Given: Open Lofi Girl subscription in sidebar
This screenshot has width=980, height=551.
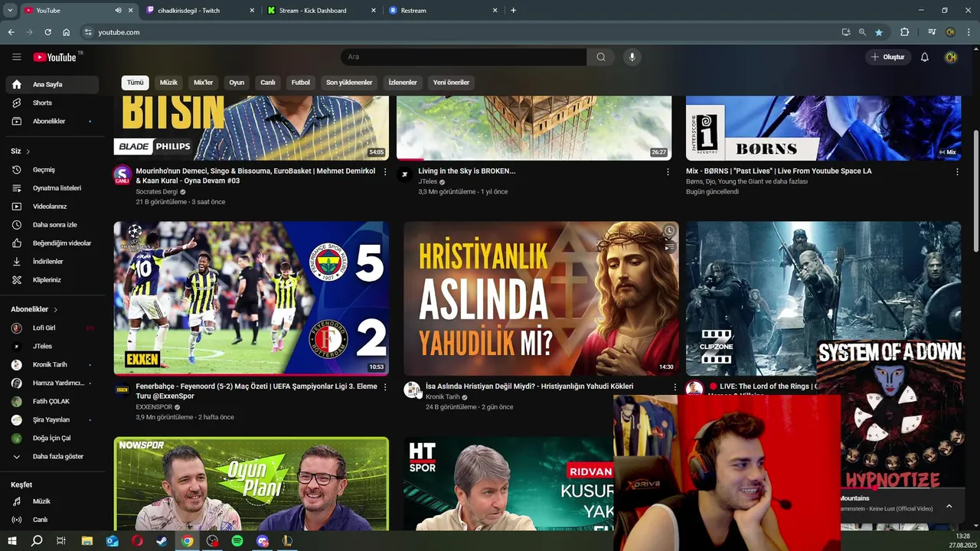Looking at the screenshot, I should pyautogui.click(x=52, y=328).
